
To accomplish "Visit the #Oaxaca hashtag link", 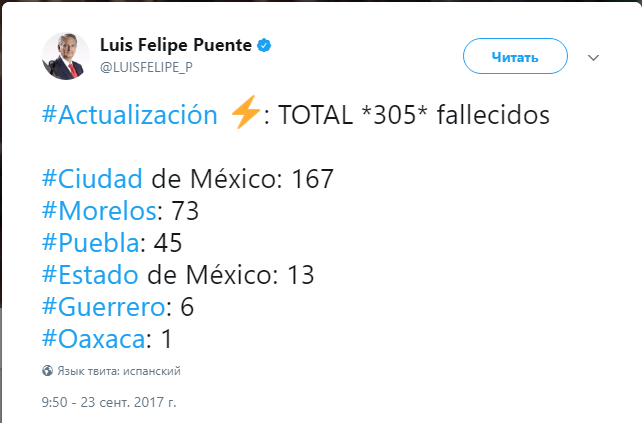I will pos(94,339).
